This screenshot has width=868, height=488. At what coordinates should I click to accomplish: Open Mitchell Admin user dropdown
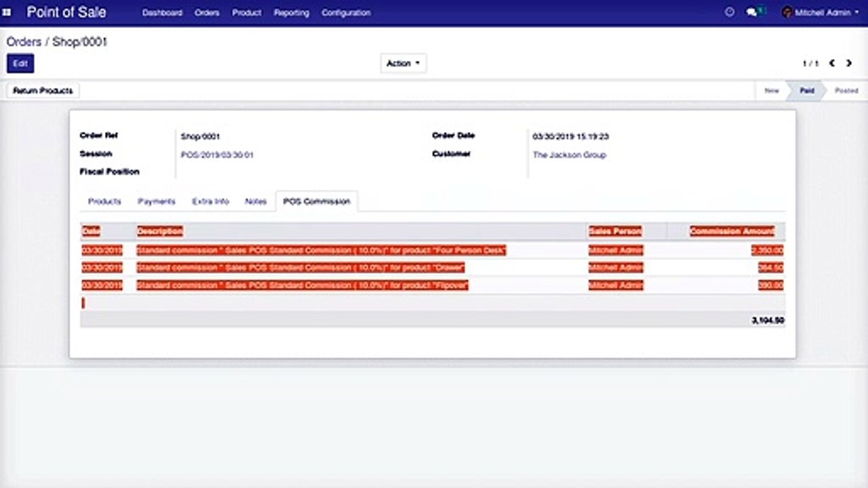coord(821,12)
